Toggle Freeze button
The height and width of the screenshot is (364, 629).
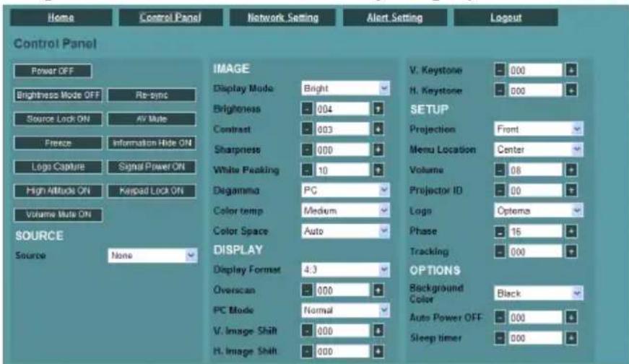pos(58,143)
